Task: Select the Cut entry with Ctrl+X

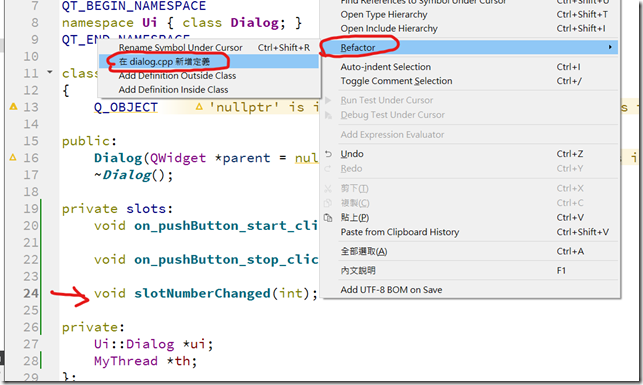Action: (x=470, y=188)
